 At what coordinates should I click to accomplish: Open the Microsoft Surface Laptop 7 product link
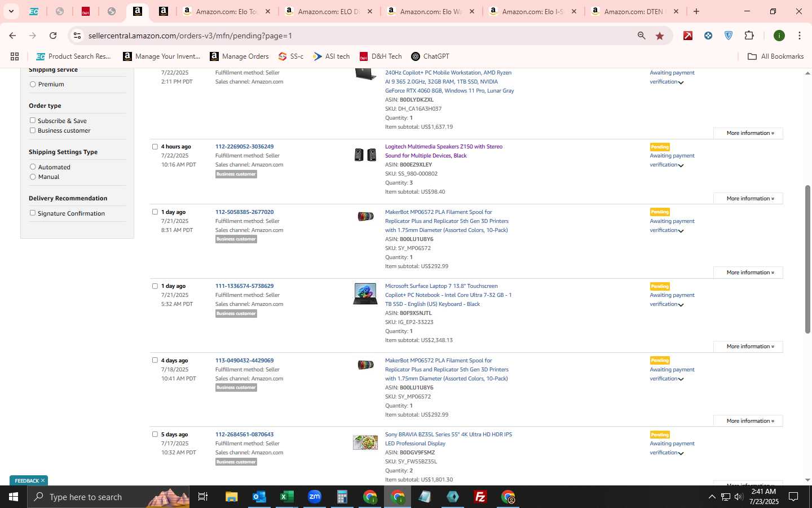tap(448, 295)
